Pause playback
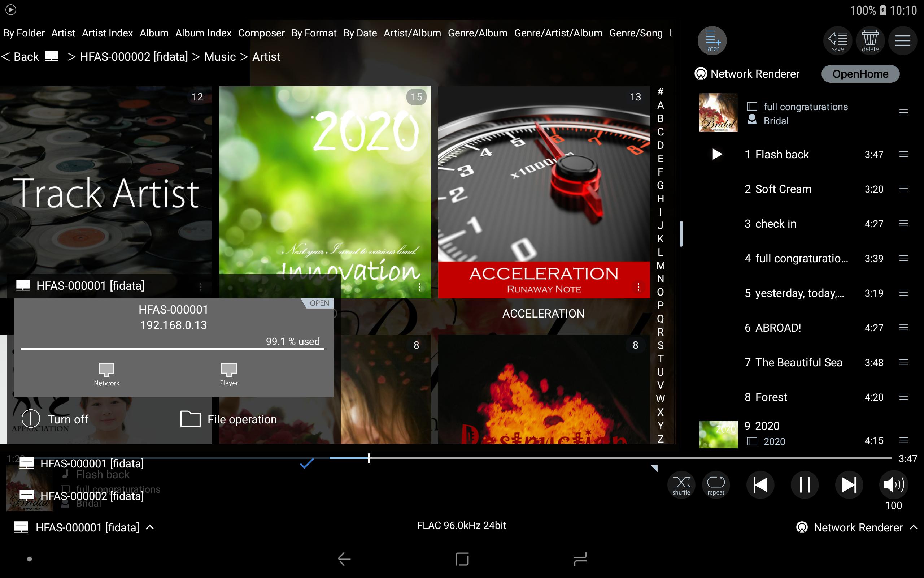 pos(805,485)
